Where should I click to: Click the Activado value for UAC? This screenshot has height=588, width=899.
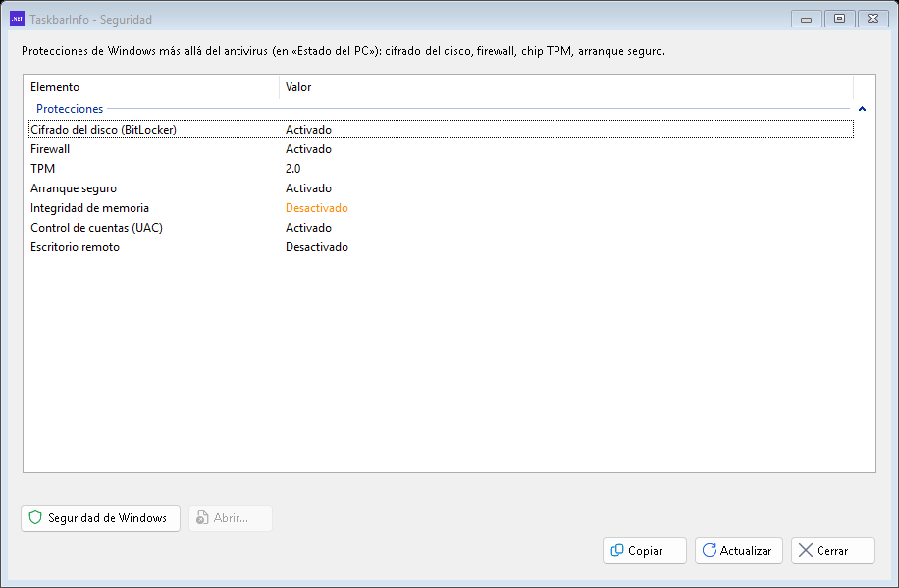click(308, 228)
